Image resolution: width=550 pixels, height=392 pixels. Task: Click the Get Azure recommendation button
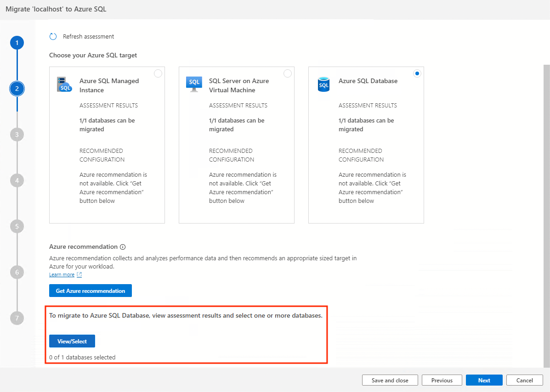[91, 291]
